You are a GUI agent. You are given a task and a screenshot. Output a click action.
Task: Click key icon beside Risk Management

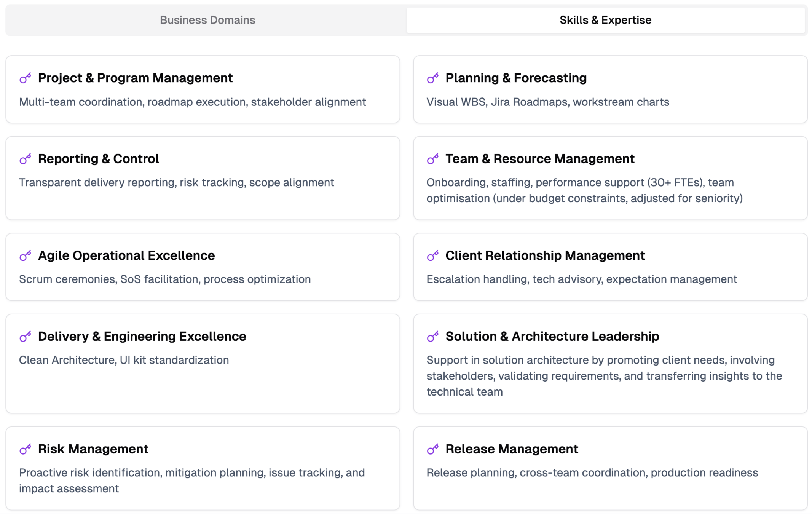pos(25,449)
